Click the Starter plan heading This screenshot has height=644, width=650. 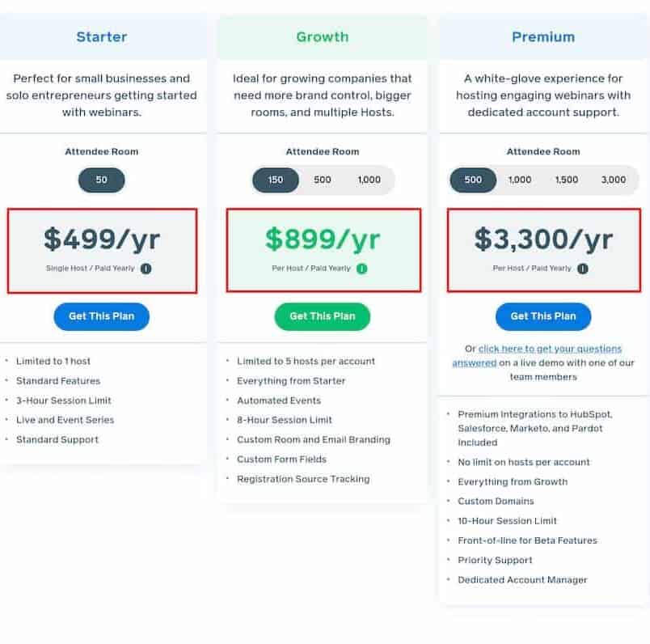click(102, 37)
